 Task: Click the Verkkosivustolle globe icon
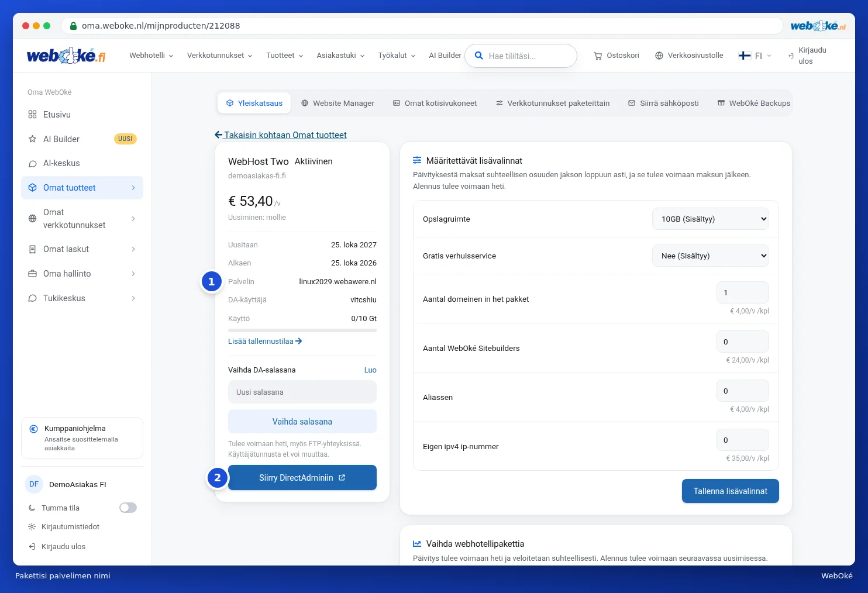(x=659, y=56)
